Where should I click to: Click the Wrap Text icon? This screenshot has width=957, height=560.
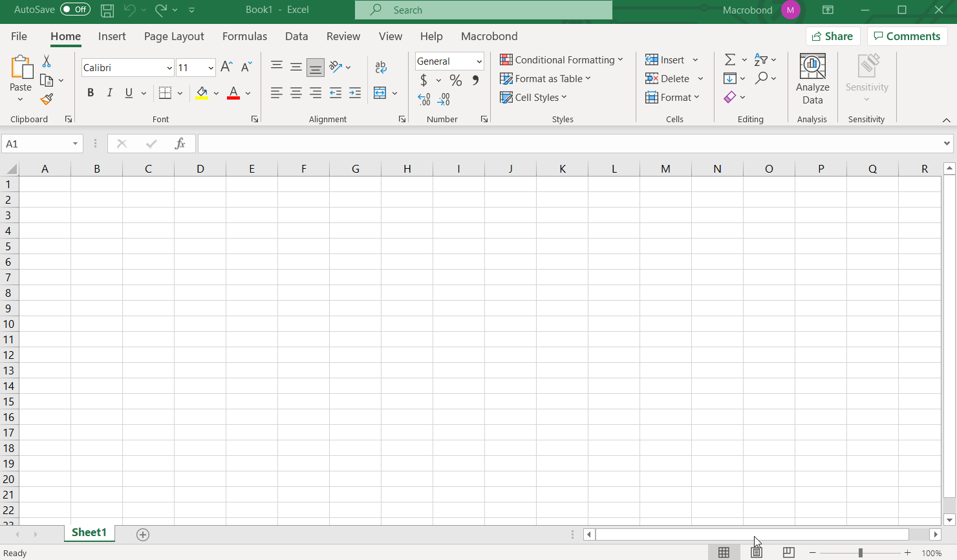[381, 67]
